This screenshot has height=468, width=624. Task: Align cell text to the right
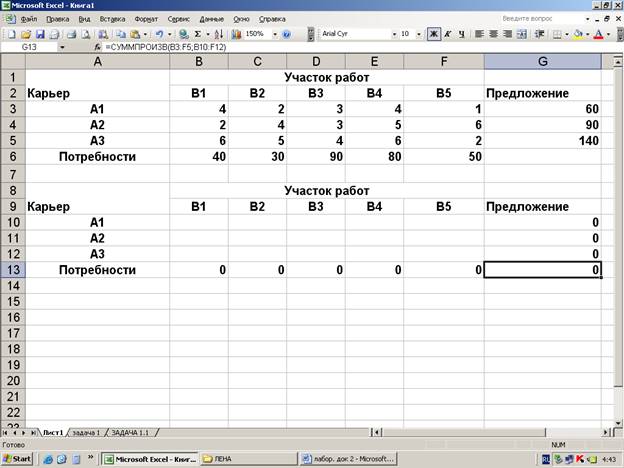pos(507,34)
